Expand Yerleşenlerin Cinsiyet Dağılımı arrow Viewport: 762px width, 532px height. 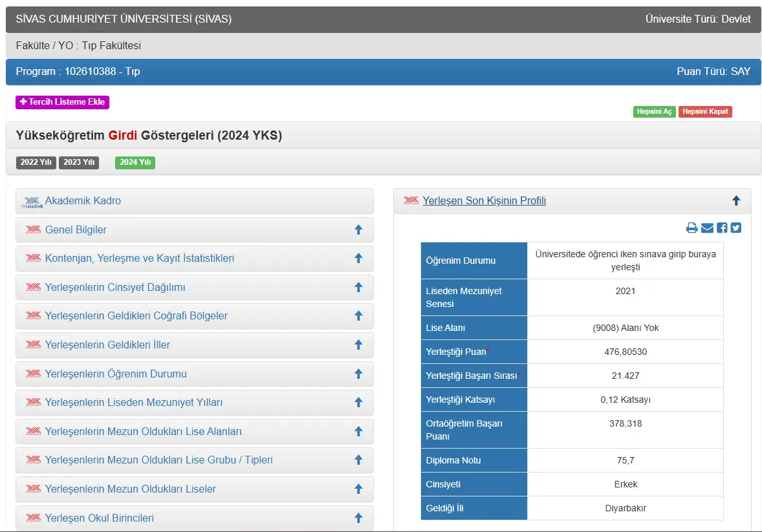pos(358,287)
